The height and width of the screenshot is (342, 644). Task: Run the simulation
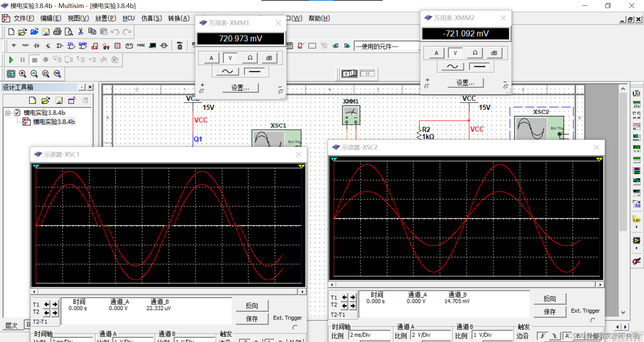click(x=11, y=60)
